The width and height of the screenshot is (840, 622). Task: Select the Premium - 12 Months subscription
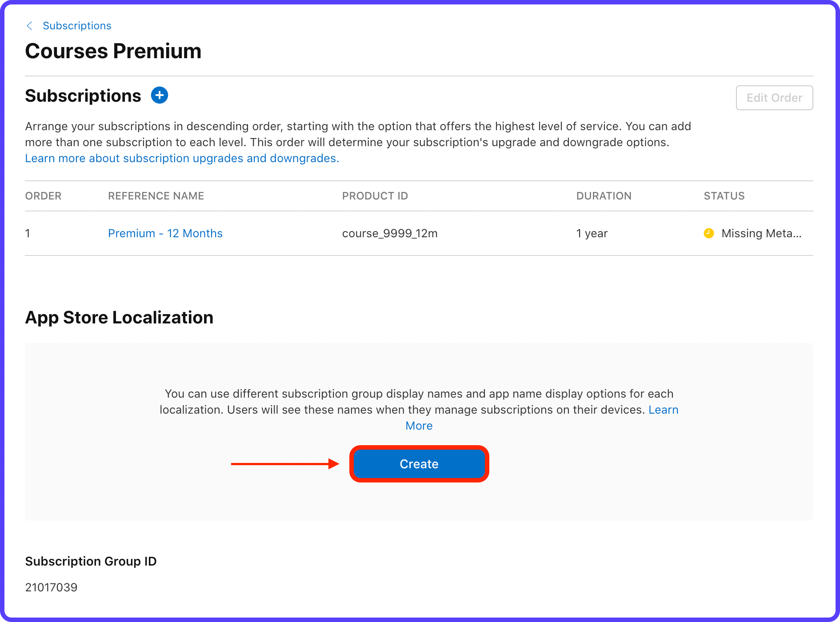pyautogui.click(x=165, y=233)
